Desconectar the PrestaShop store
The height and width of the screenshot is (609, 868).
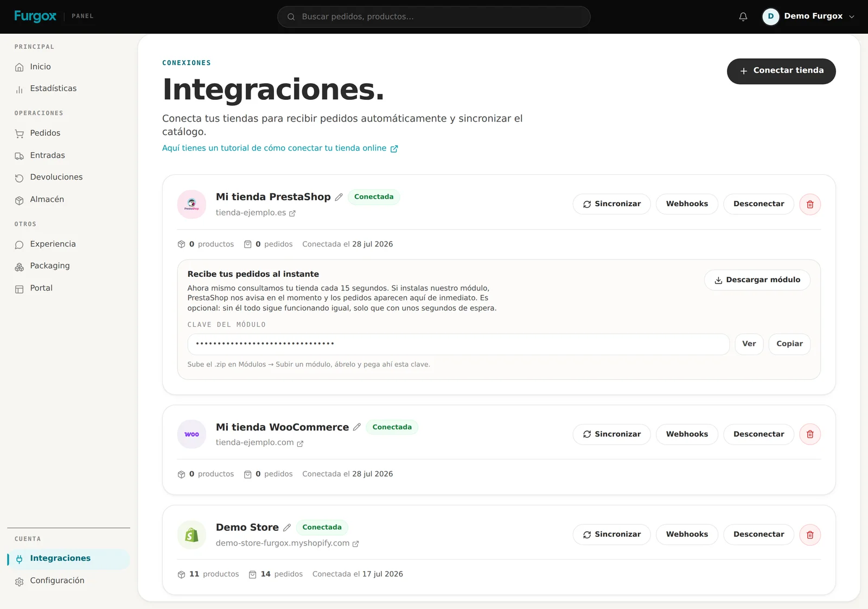coord(758,204)
